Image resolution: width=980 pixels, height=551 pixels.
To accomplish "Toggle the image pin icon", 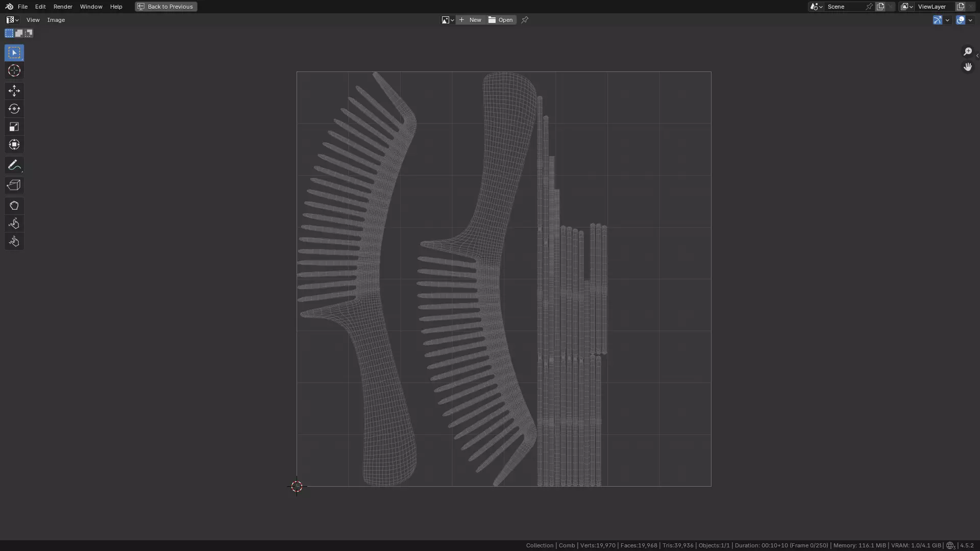I will (525, 20).
